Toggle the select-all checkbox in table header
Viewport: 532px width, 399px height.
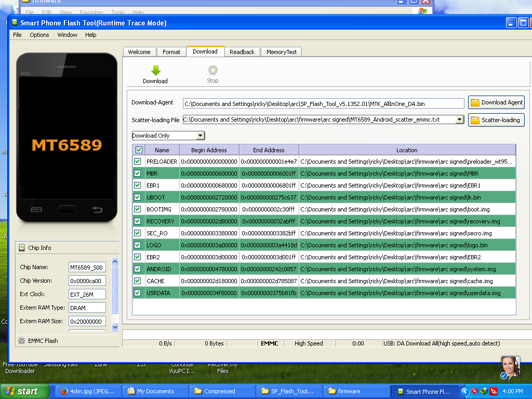point(139,150)
